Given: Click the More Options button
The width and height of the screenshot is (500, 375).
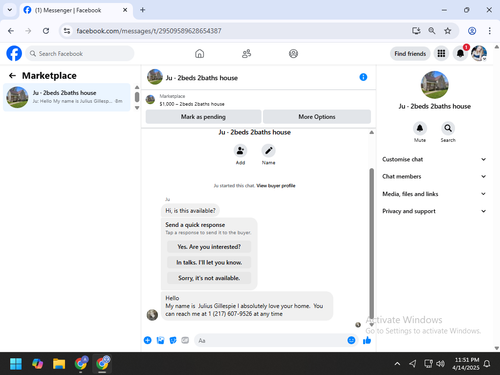Looking at the screenshot, I should [317, 117].
